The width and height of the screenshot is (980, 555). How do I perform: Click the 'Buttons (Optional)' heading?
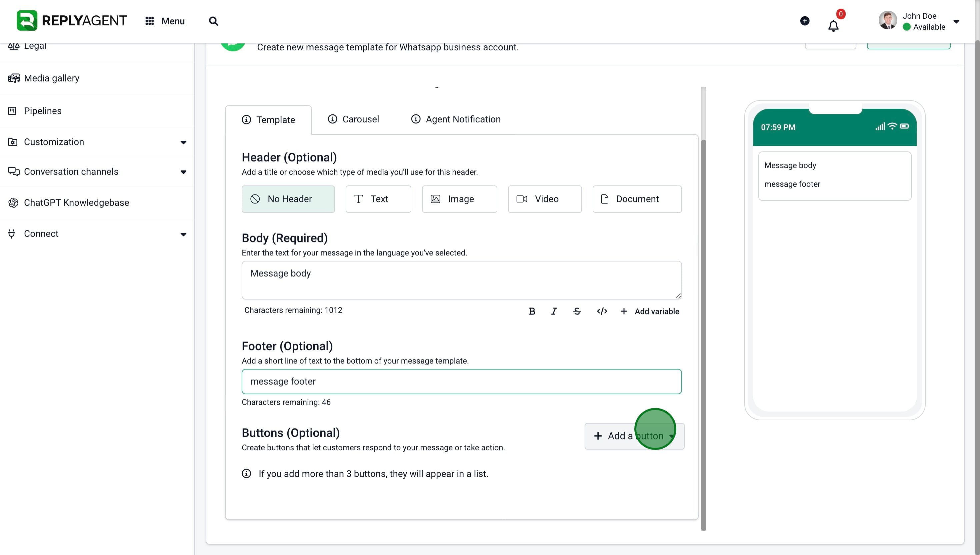(291, 433)
